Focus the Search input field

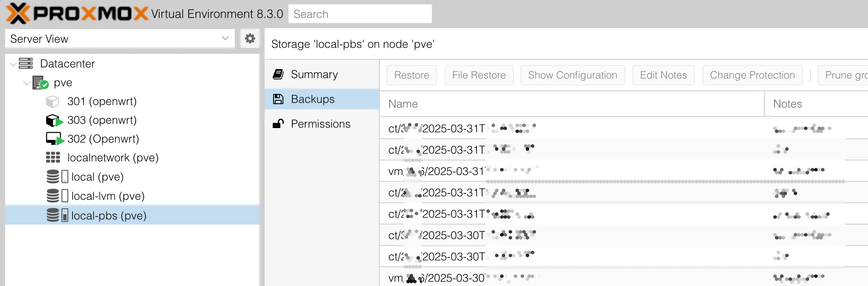[x=360, y=14]
